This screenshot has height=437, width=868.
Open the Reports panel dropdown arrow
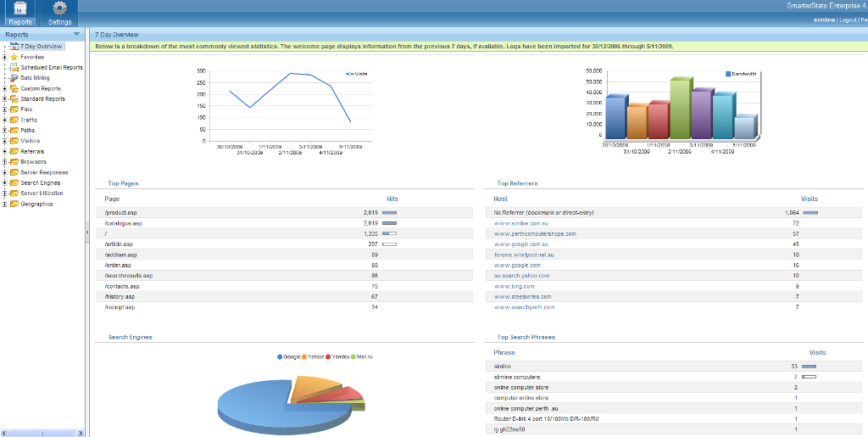(x=77, y=35)
